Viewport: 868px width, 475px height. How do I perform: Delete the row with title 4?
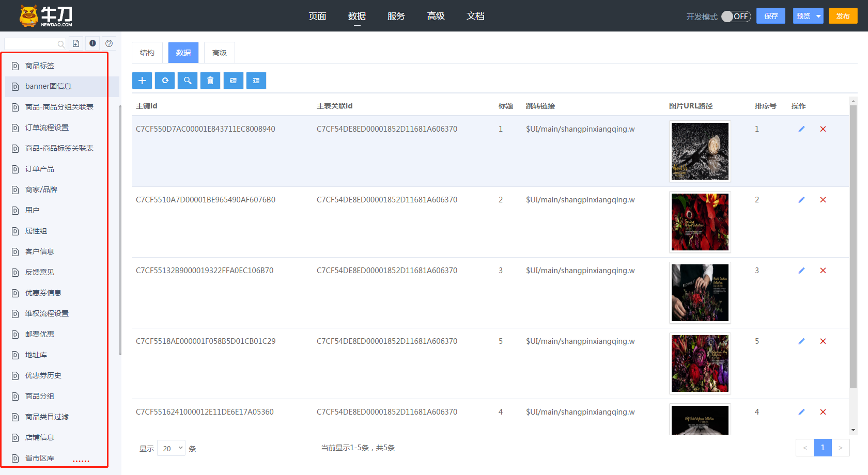point(823,412)
